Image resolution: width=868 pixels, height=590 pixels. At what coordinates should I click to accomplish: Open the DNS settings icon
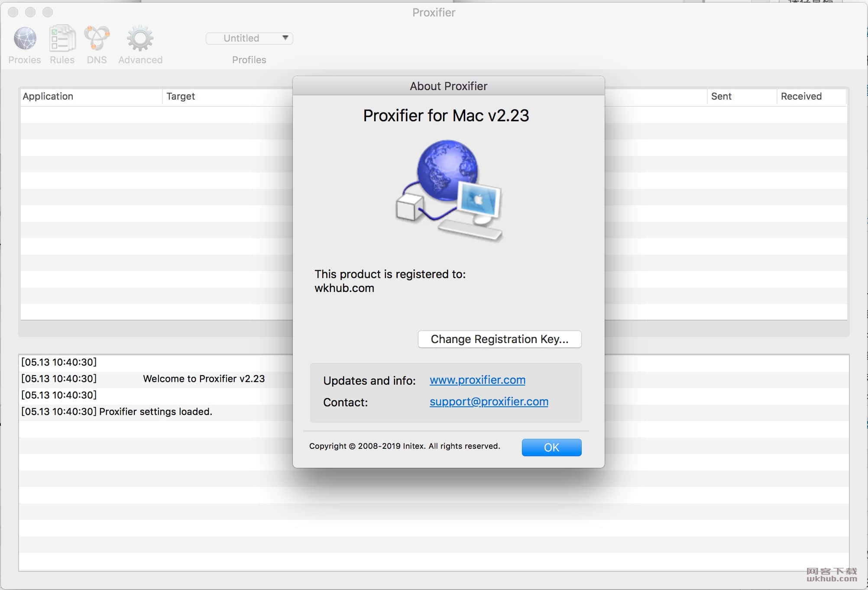tap(97, 39)
